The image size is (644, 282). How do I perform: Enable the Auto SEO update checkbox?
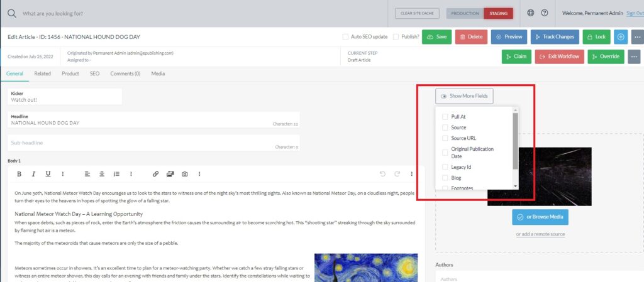tap(345, 37)
